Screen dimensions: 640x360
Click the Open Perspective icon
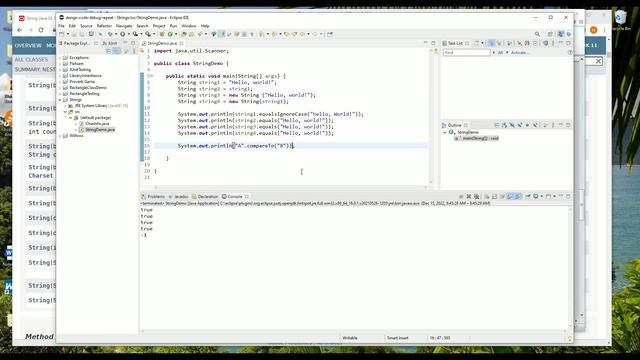coord(550,34)
